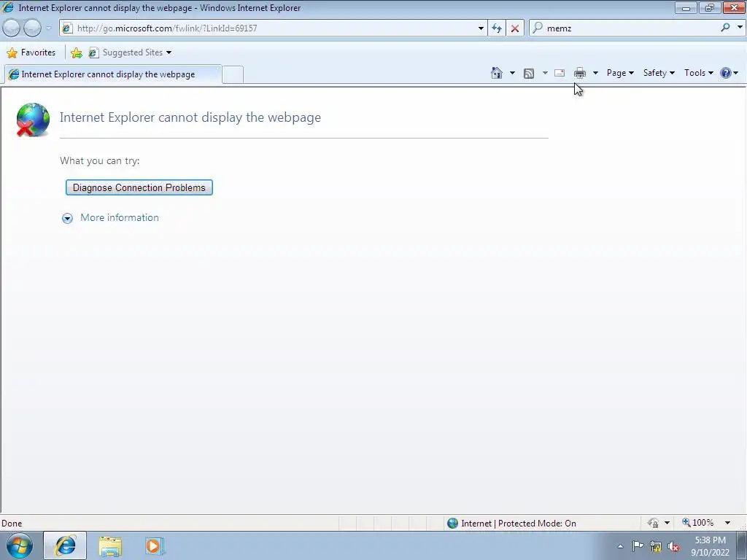Open the Page menu
Image resolution: width=747 pixels, height=560 pixels.
coord(620,73)
